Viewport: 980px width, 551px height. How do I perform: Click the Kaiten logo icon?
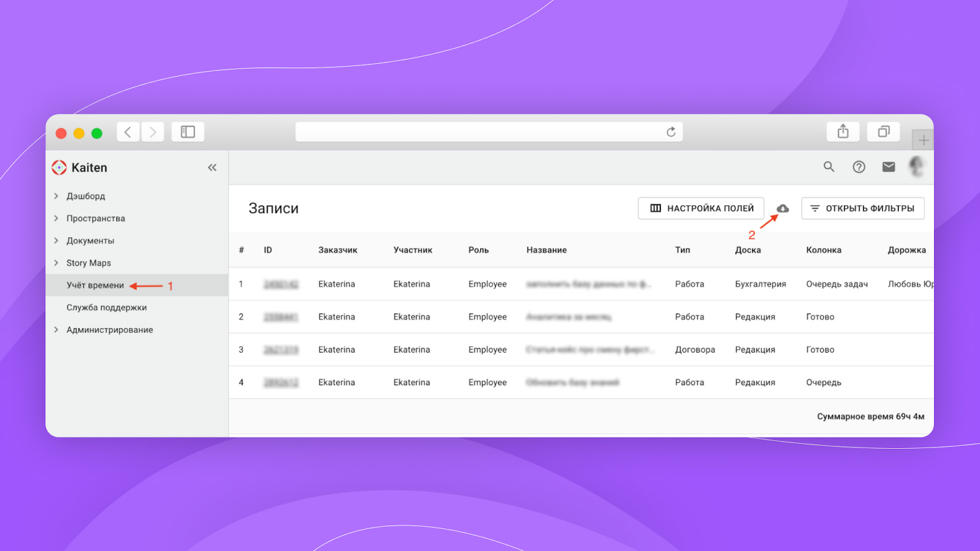pyautogui.click(x=59, y=167)
